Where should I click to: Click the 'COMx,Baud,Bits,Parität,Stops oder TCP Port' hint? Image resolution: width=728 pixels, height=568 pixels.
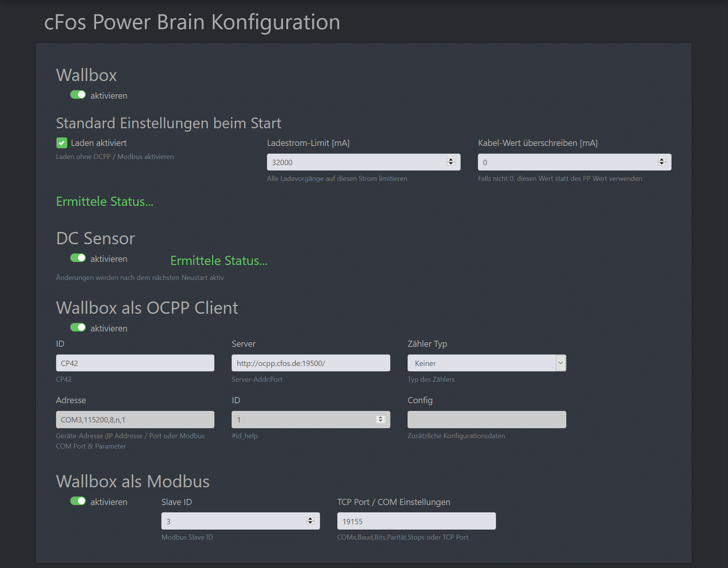pyautogui.click(x=403, y=537)
